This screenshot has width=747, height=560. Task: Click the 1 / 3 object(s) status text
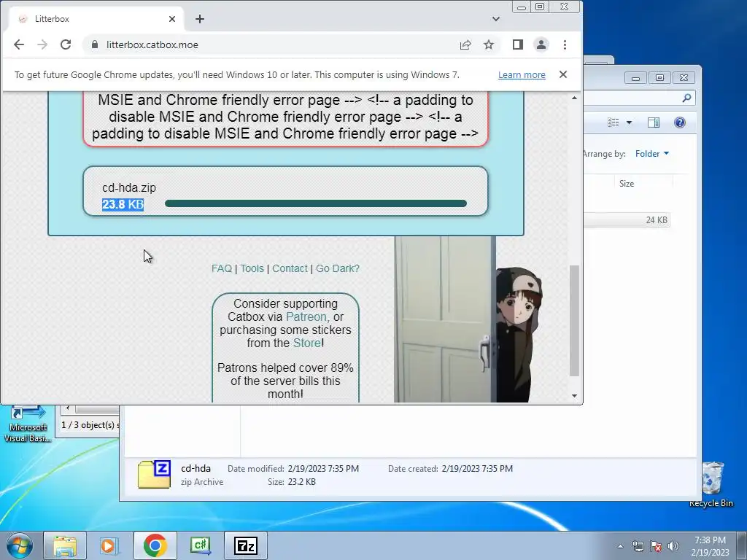(89, 425)
